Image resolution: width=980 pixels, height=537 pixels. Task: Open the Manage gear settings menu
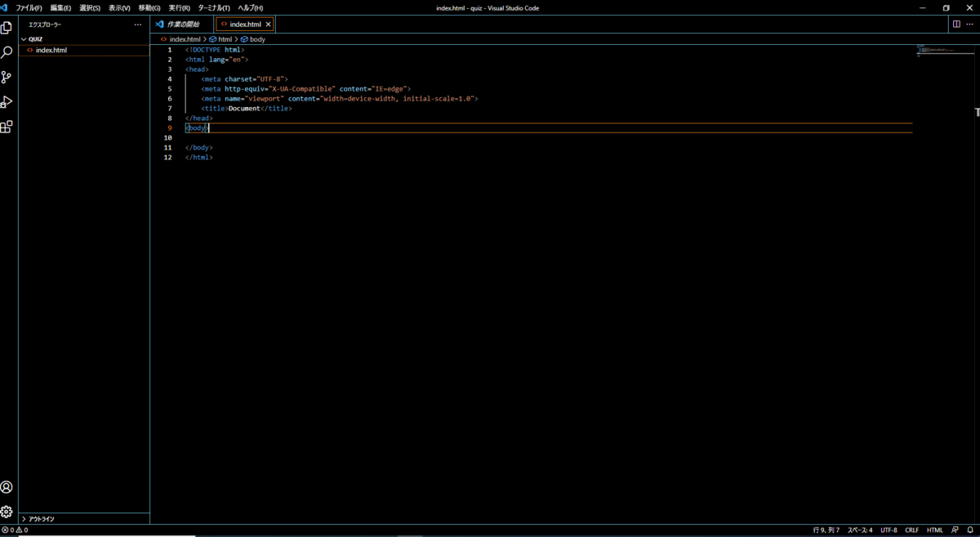click(7, 512)
